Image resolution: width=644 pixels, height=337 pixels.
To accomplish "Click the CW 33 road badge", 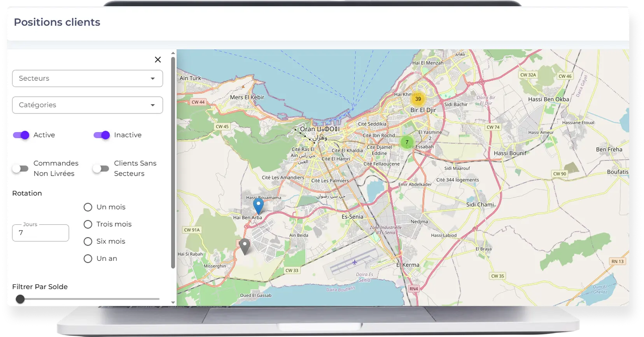I will point(292,271).
